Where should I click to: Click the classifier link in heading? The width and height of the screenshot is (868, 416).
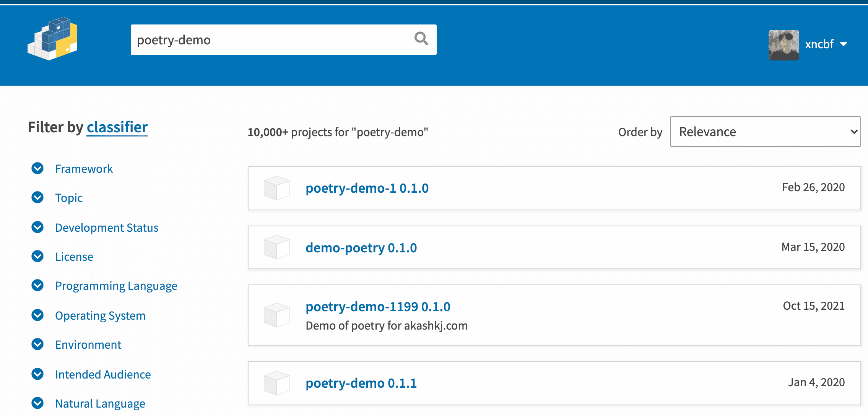[x=117, y=127]
